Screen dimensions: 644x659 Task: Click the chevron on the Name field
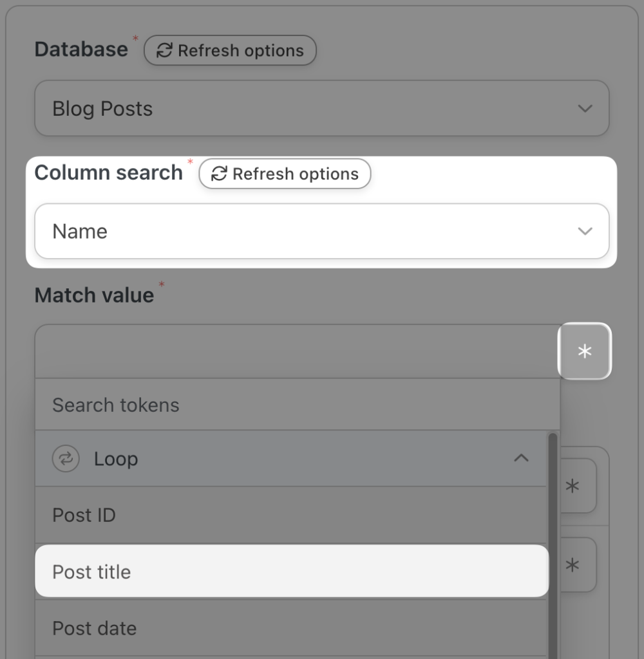tap(585, 230)
